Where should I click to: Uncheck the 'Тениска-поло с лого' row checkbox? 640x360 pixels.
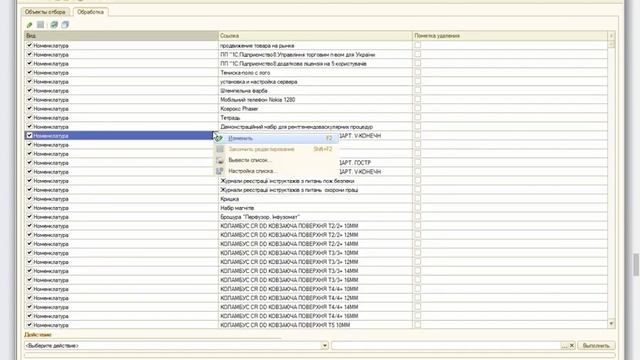coord(29,72)
